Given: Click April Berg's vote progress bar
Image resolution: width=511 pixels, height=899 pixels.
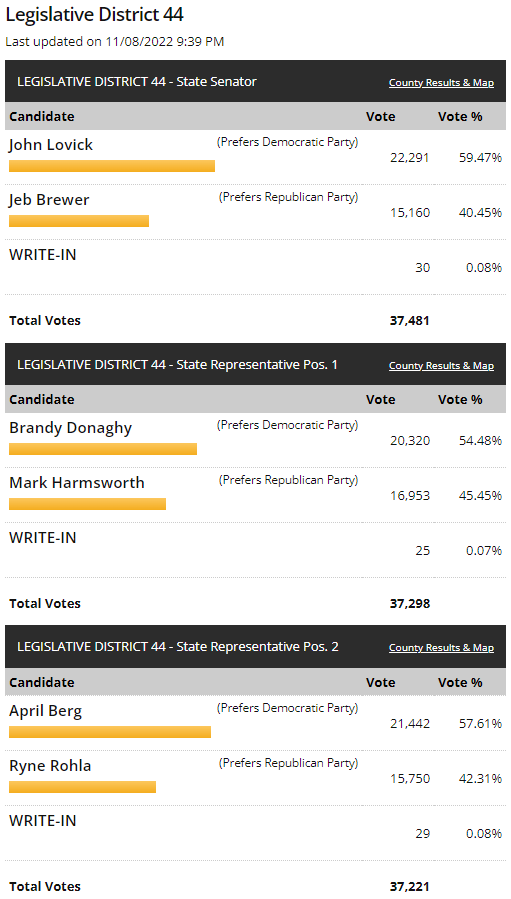Looking at the screenshot, I should coord(110,732).
